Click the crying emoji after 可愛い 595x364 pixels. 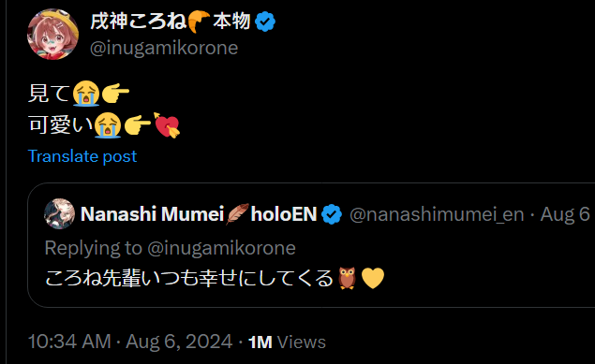(x=108, y=125)
